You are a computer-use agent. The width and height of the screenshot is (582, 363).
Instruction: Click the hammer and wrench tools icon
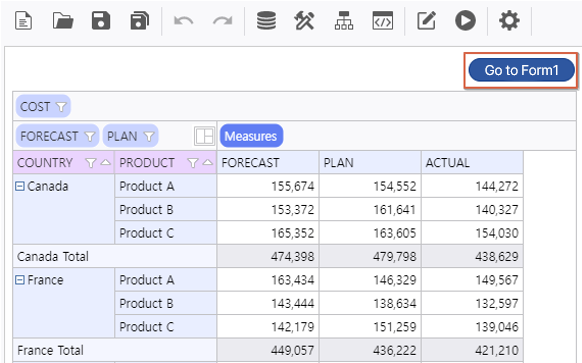[x=304, y=20]
